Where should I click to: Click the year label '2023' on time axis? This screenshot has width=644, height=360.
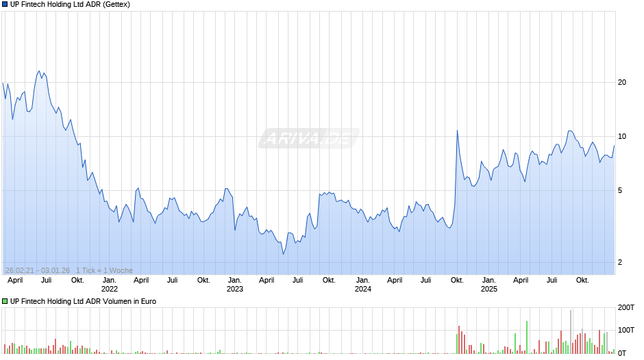[x=235, y=289]
